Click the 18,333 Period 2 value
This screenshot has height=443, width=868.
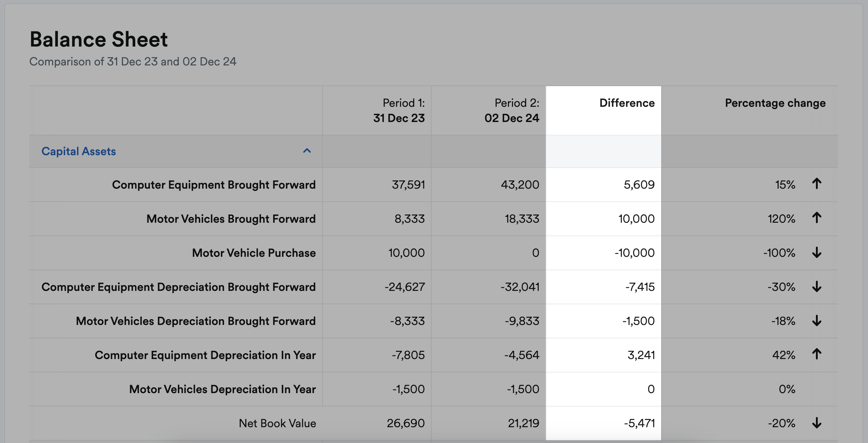(522, 219)
